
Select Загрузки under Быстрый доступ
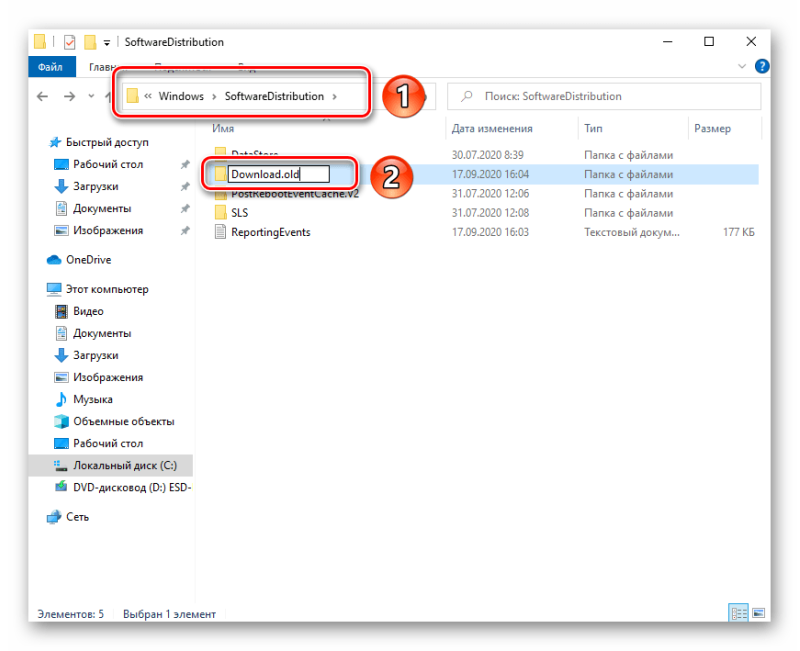(x=96, y=186)
